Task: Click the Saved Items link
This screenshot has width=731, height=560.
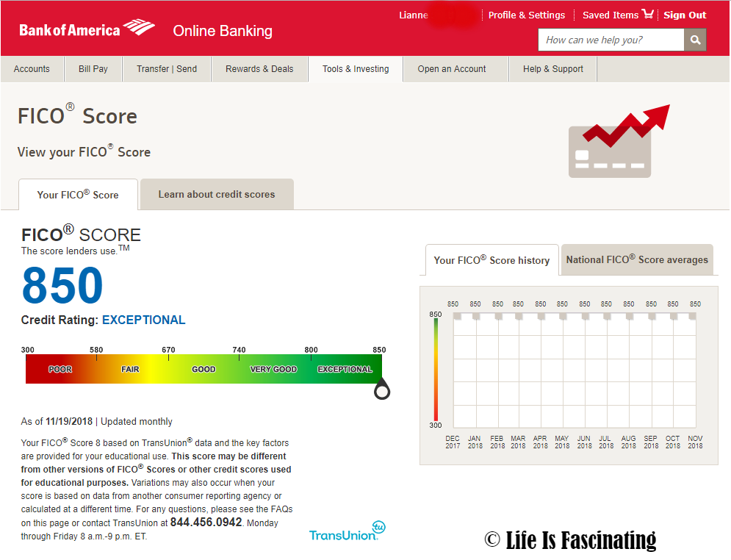Action: [611, 15]
